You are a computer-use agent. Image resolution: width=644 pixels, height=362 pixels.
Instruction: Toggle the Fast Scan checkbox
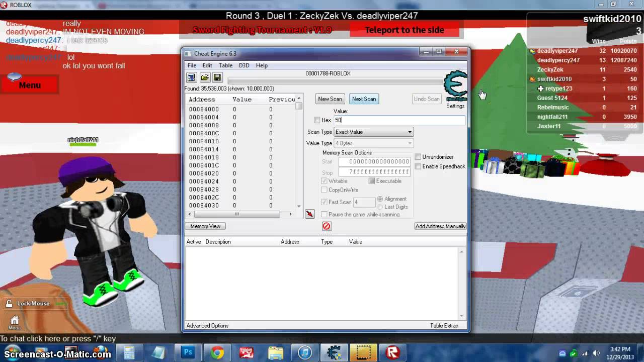324,202
